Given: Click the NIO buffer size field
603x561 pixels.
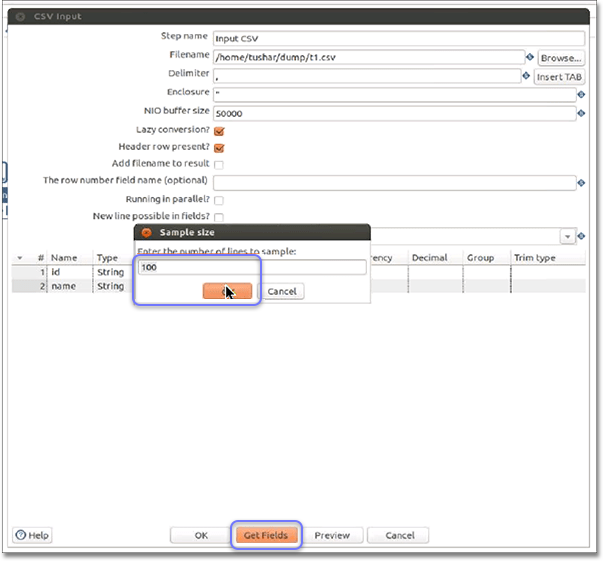Looking at the screenshot, I should click(x=395, y=113).
